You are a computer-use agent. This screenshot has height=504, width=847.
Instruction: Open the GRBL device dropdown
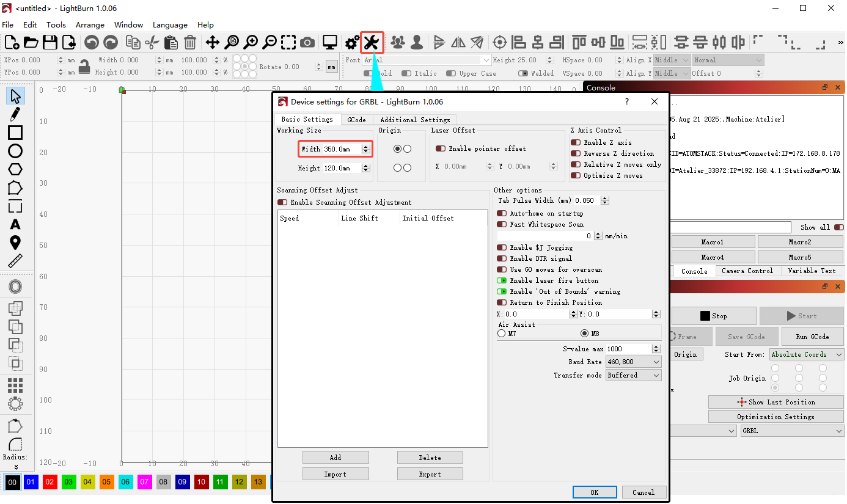tap(792, 431)
